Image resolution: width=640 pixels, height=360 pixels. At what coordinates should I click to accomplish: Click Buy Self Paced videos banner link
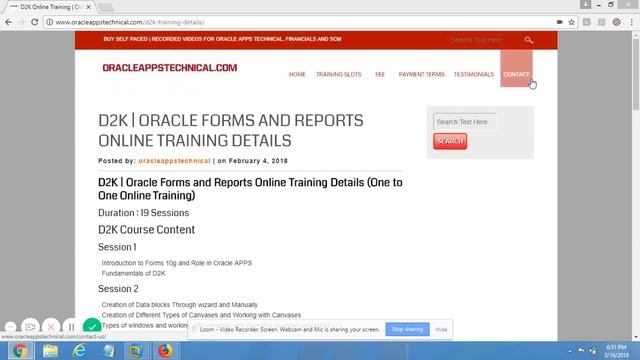(x=222, y=39)
